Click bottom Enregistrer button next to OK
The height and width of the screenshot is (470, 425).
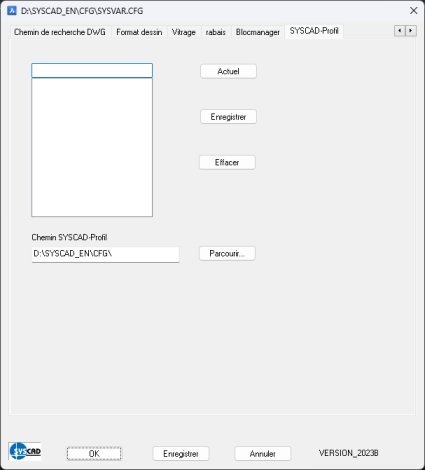click(x=181, y=454)
